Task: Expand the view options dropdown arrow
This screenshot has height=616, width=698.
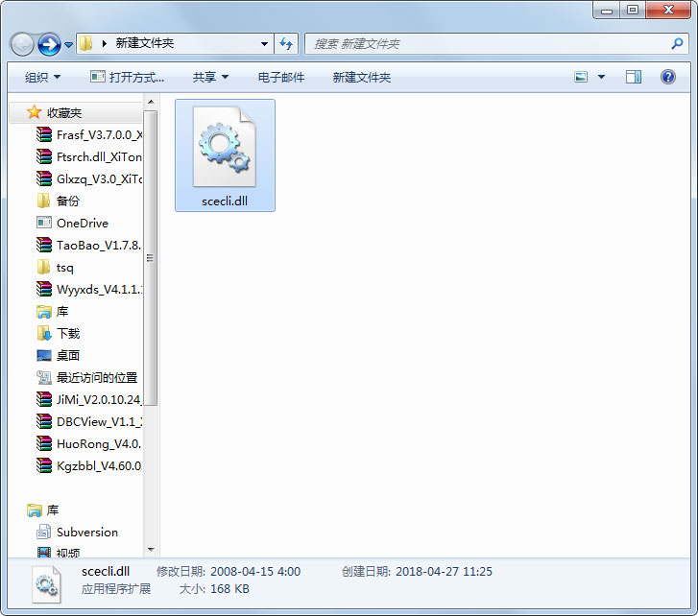Action: [602, 77]
